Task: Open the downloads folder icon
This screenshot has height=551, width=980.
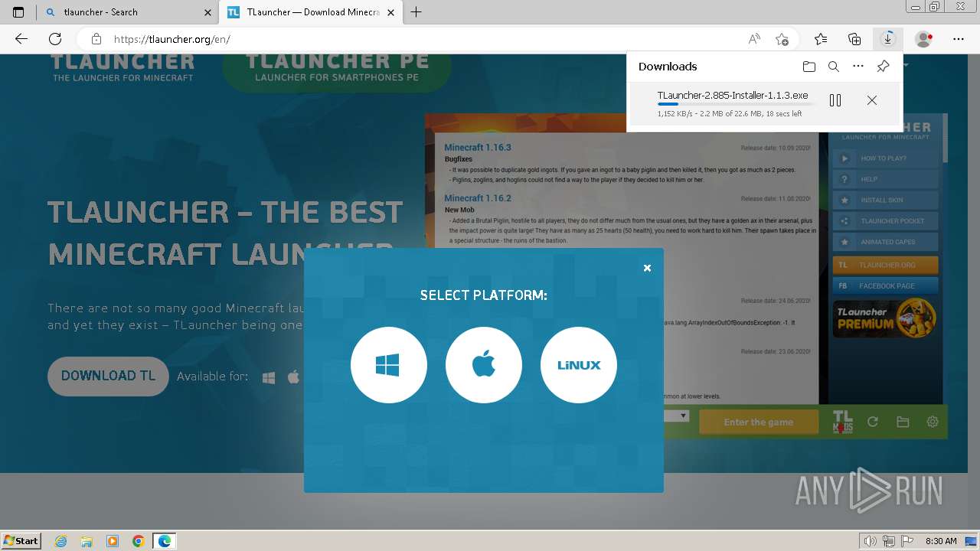Action: click(809, 67)
